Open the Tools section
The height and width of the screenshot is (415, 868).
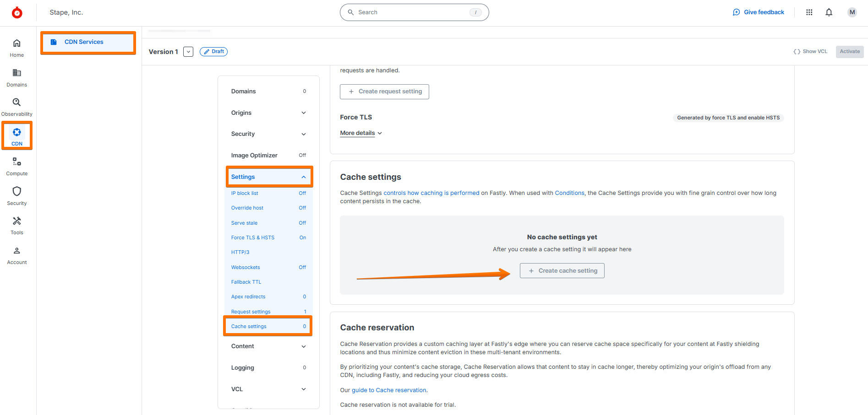(17, 226)
